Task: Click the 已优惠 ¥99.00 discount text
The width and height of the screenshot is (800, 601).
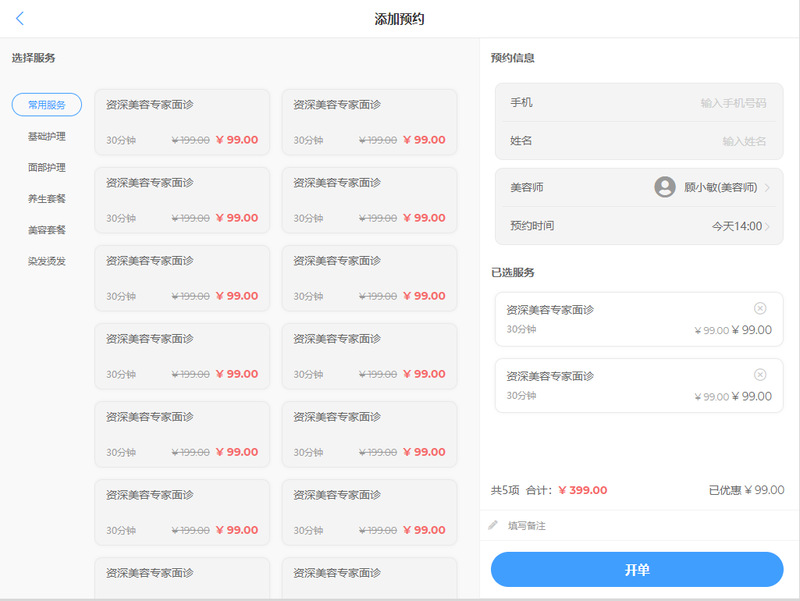Action: 746,490
